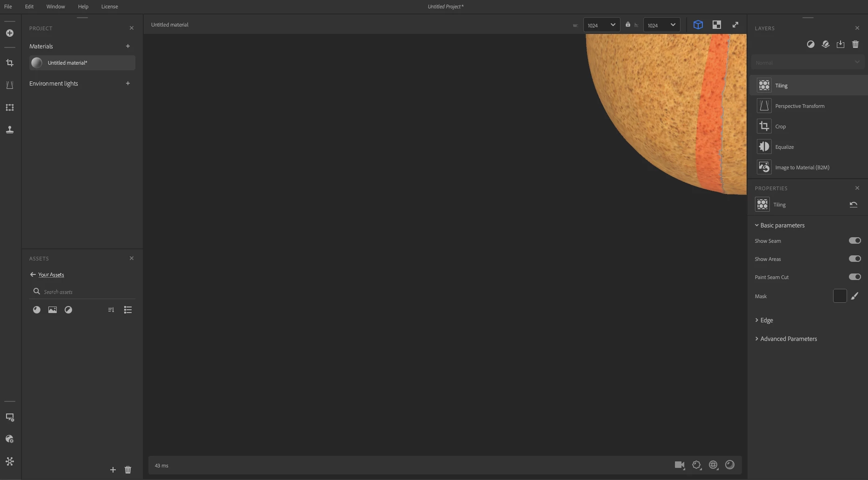This screenshot has width=868, height=480.
Task: Select the Clone Stamp tool in left sidebar
Action: [10, 130]
